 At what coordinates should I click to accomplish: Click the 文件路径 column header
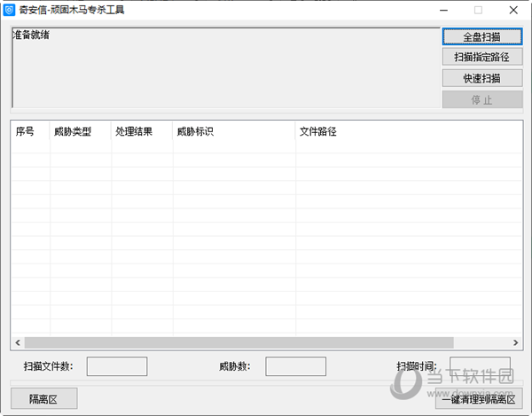pyautogui.click(x=409, y=131)
